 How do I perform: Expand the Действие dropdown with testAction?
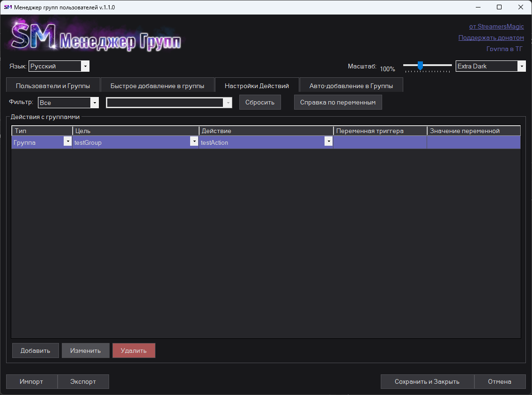click(329, 142)
